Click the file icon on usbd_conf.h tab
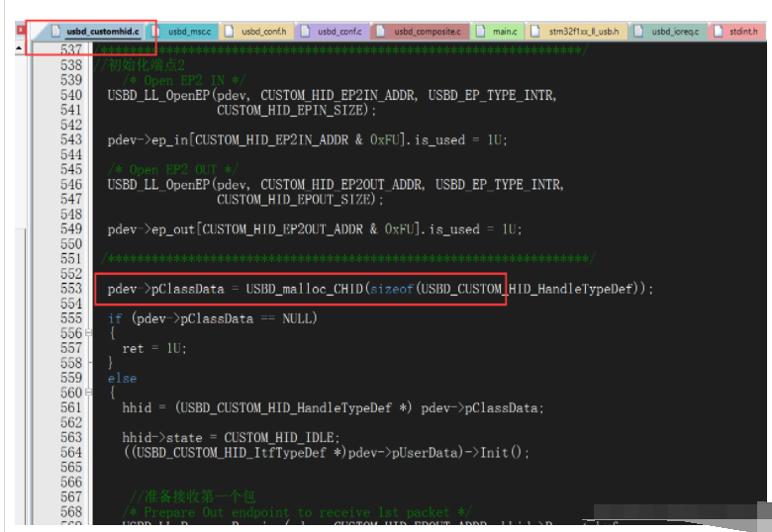 pyautogui.click(x=229, y=31)
